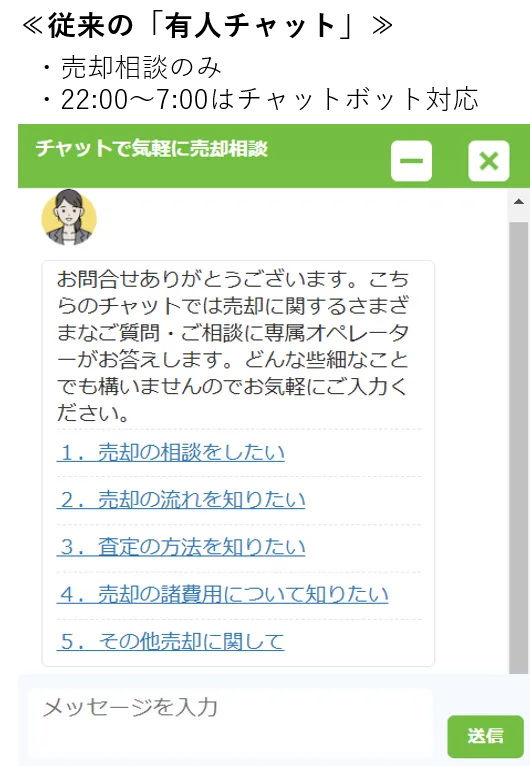Click the チャットで気軽に売却相談 header title
The image size is (530, 766).
(x=151, y=149)
